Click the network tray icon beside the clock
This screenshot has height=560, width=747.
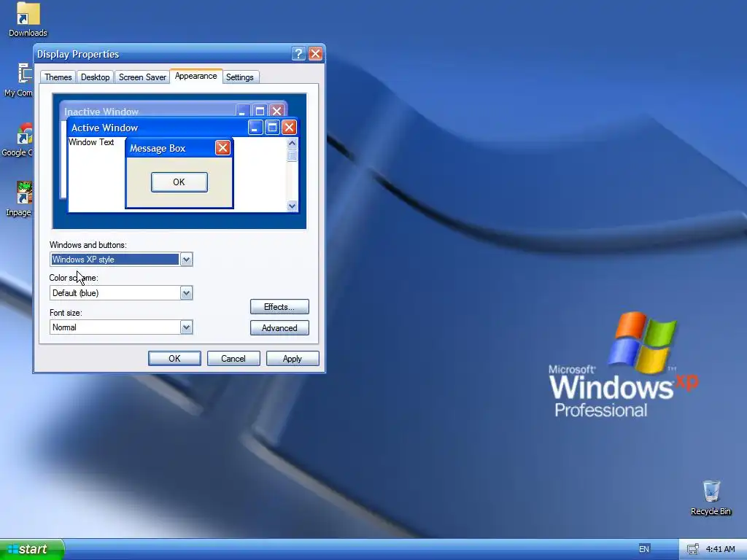693,550
